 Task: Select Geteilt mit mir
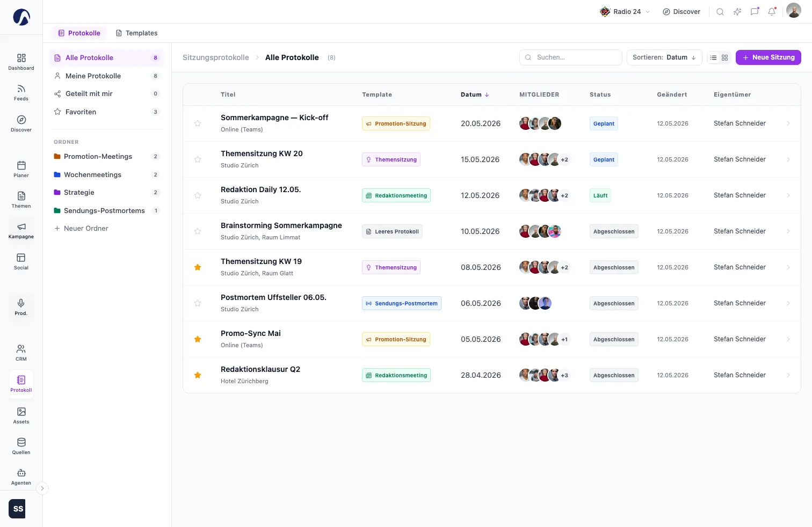coord(107,94)
